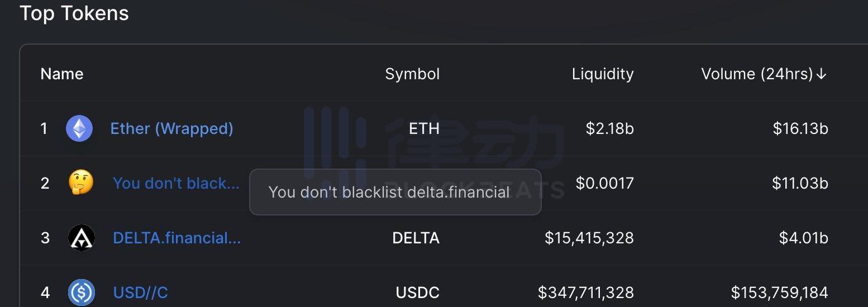Click the USDC symbol cell
This screenshot has height=307, width=868.
(417, 292)
